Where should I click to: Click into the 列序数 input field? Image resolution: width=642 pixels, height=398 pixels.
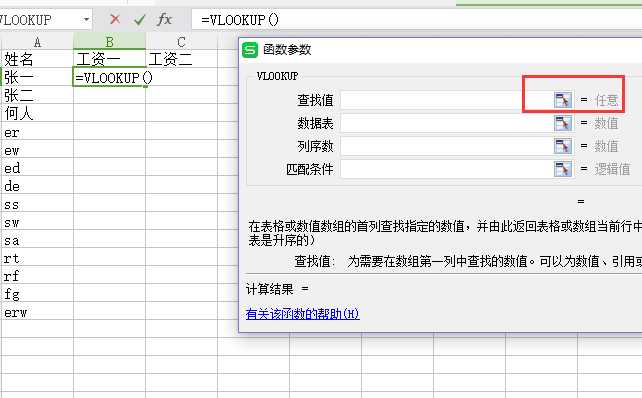447,146
